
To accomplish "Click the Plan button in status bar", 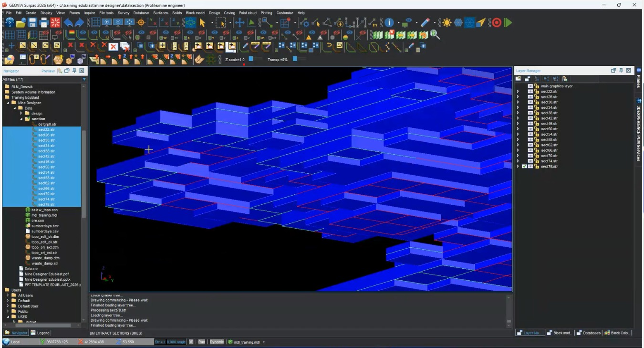I will pos(202,342).
